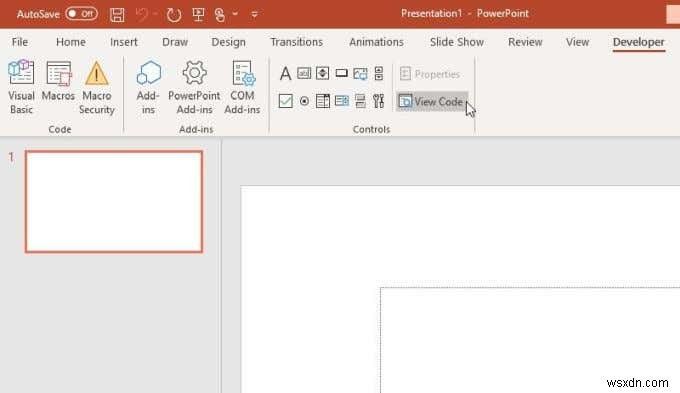Image resolution: width=680 pixels, height=393 pixels.
Task: Toggle touch/mouse mode icon
Action: [220, 15]
